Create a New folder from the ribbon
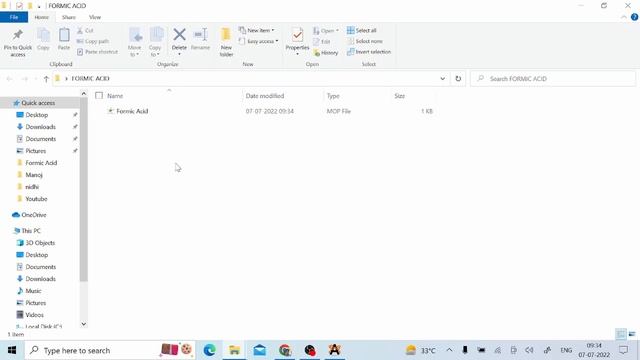The image size is (640, 360). tap(226, 42)
